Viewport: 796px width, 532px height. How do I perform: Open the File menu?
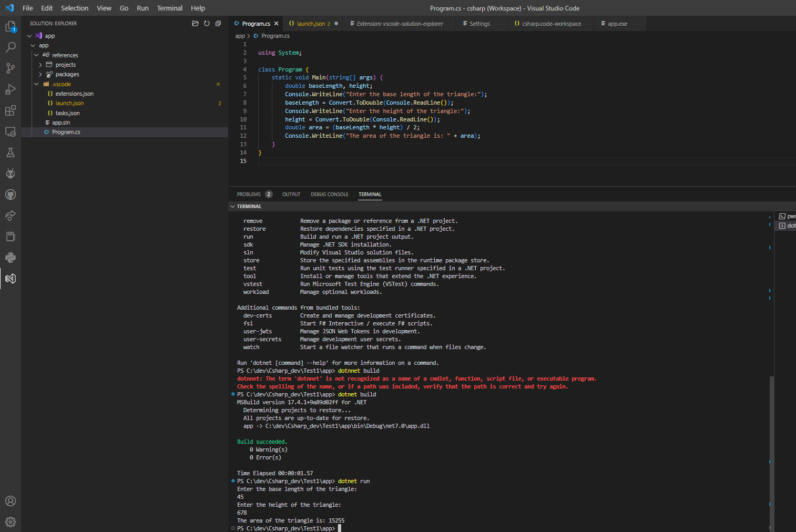(28, 8)
